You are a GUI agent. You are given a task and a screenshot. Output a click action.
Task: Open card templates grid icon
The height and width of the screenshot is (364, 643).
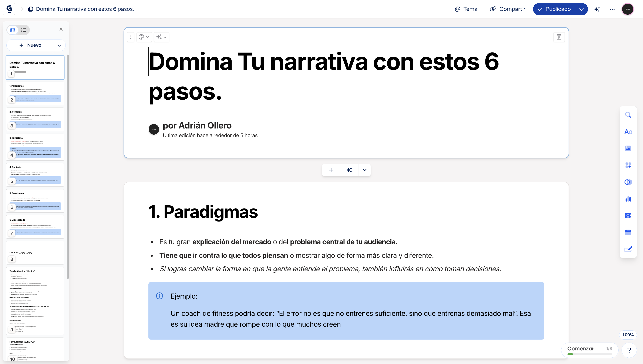coord(628,165)
